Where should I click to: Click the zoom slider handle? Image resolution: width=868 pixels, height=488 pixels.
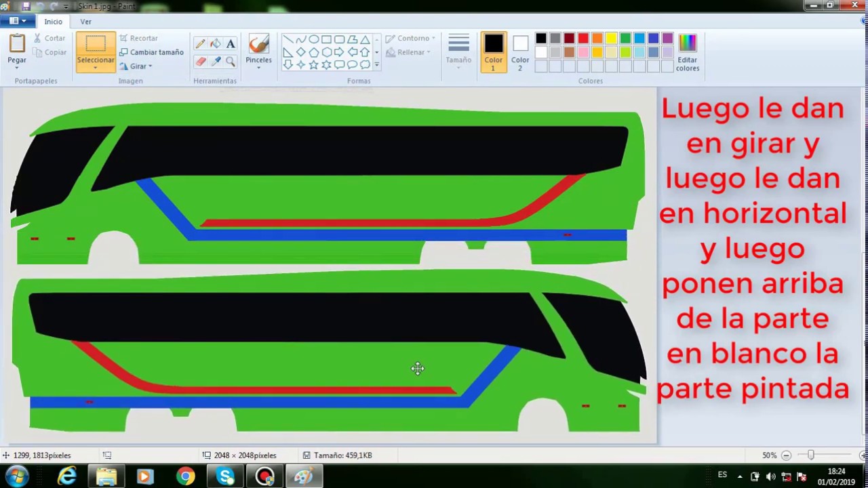point(810,455)
